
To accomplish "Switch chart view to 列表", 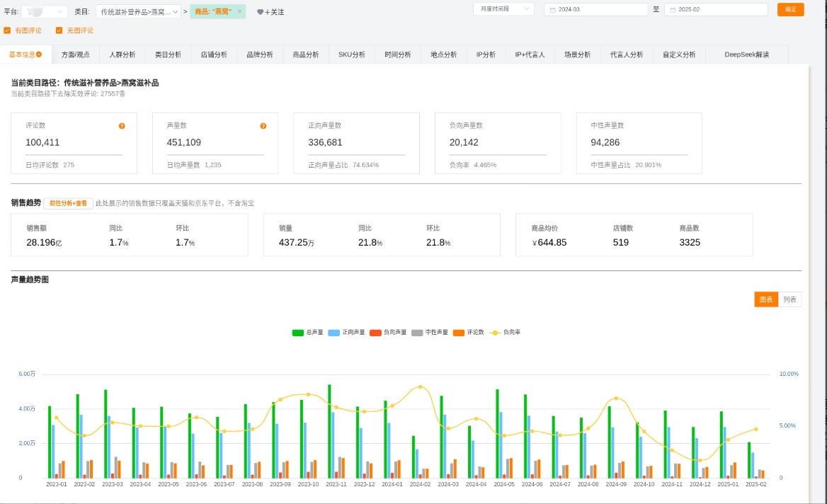I will coord(789,299).
